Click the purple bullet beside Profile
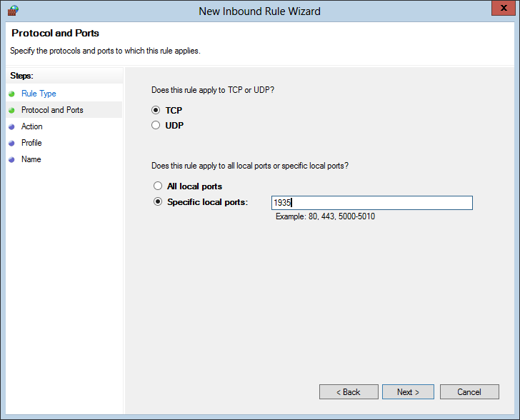 point(11,143)
